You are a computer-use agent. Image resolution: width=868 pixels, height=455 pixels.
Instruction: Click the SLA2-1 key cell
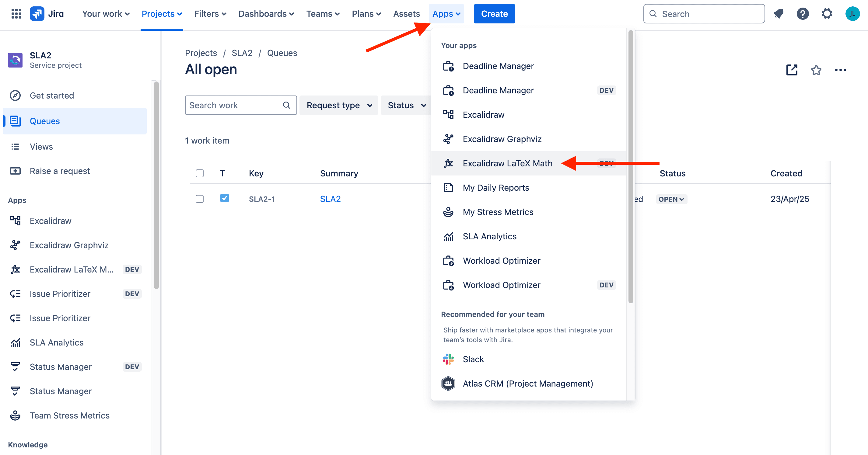(262, 199)
